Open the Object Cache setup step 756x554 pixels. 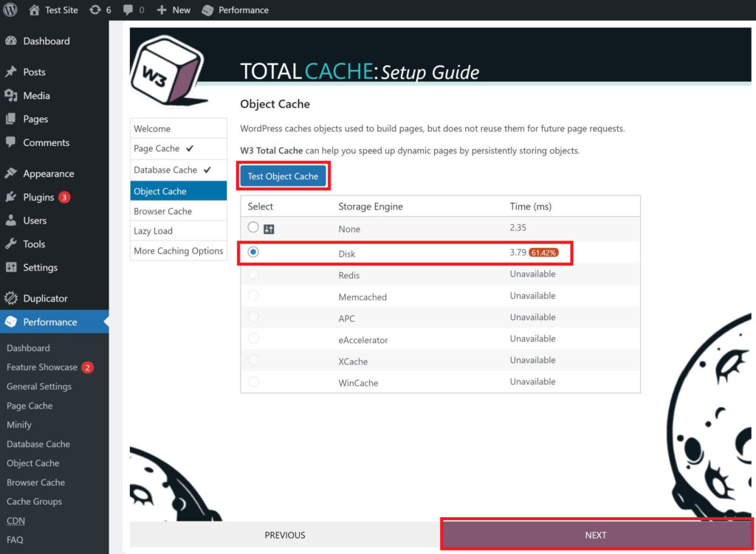coord(179,191)
